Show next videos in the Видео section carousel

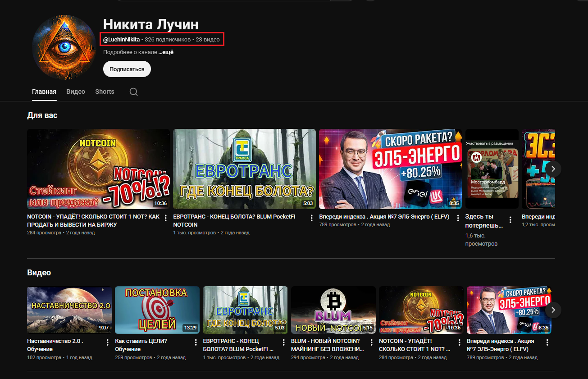coord(553,310)
